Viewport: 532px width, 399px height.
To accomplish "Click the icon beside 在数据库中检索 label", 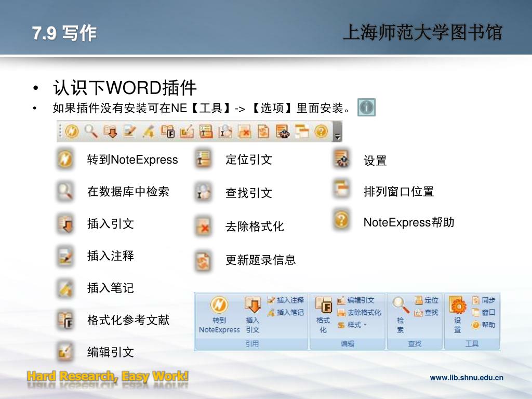I will 65,191.
